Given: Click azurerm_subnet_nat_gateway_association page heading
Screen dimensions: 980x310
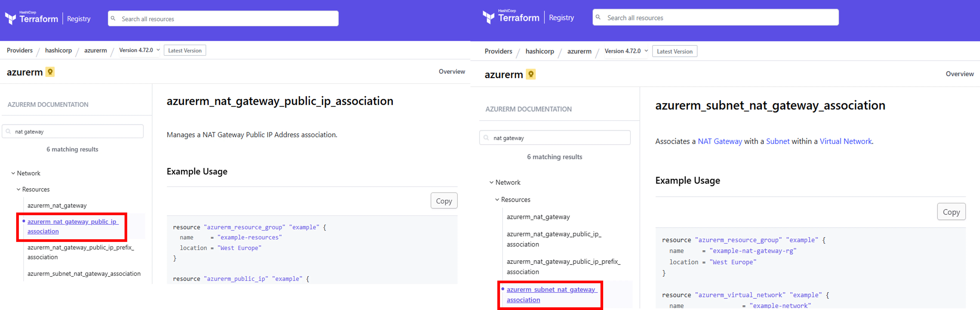Looking at the screenshot, I should point(770,105).
